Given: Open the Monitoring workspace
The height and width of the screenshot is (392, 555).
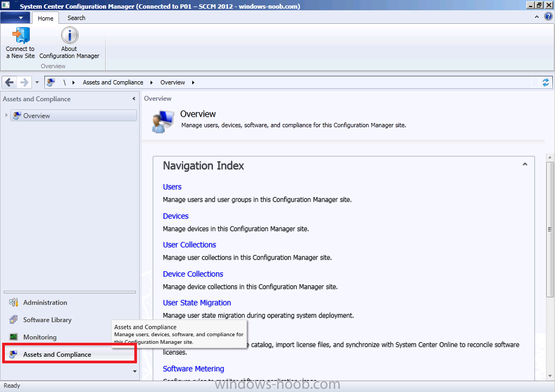Looking at the screenshot, I should point(40,337).
